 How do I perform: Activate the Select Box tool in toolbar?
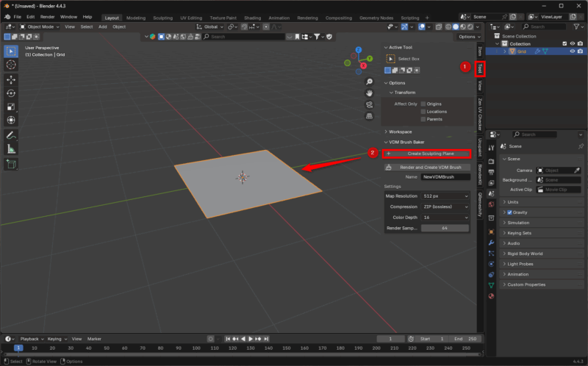point(11,51)
